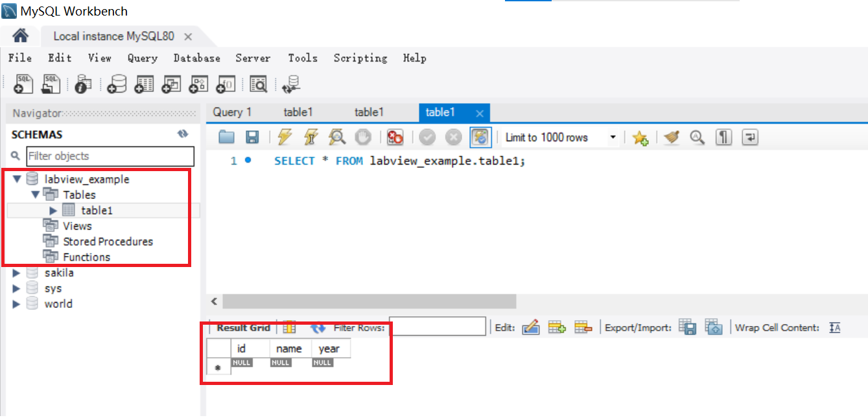The width and height of the screenshot is (868, 420).
Task: Edit the current row with the pencil icon
Action: (x=530, y=327)
